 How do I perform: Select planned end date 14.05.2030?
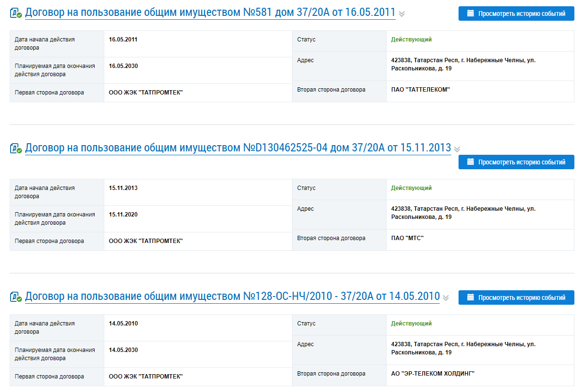tap(123, 350)
